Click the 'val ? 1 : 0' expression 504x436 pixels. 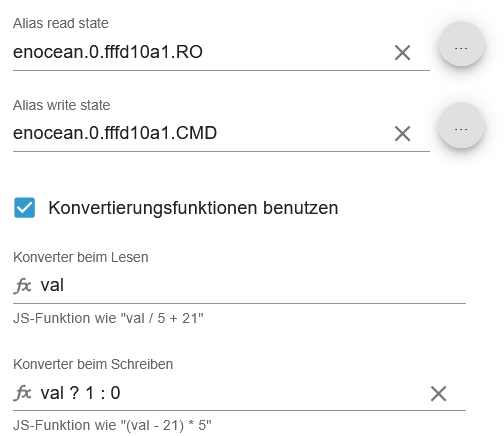click(x=80, y=393)
